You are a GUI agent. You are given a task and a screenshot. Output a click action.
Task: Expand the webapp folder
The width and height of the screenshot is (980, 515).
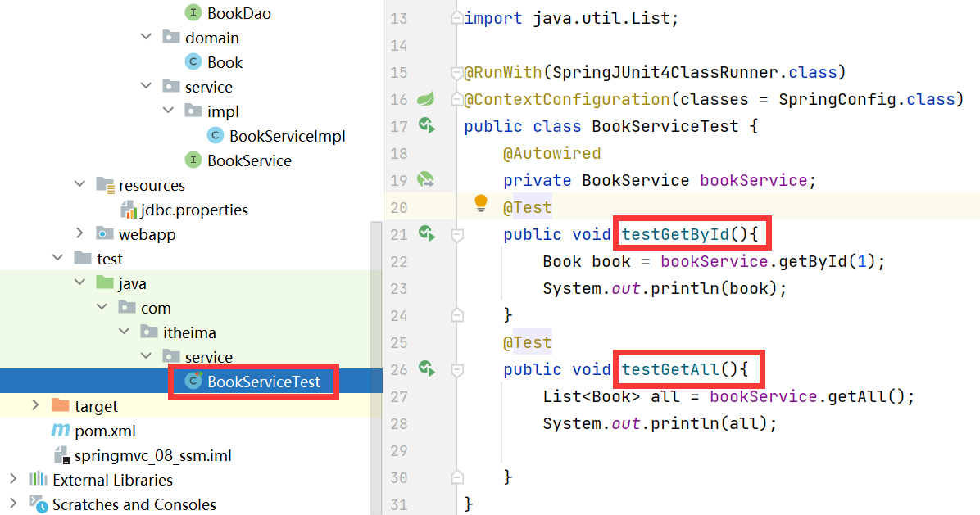coord(80,233)
